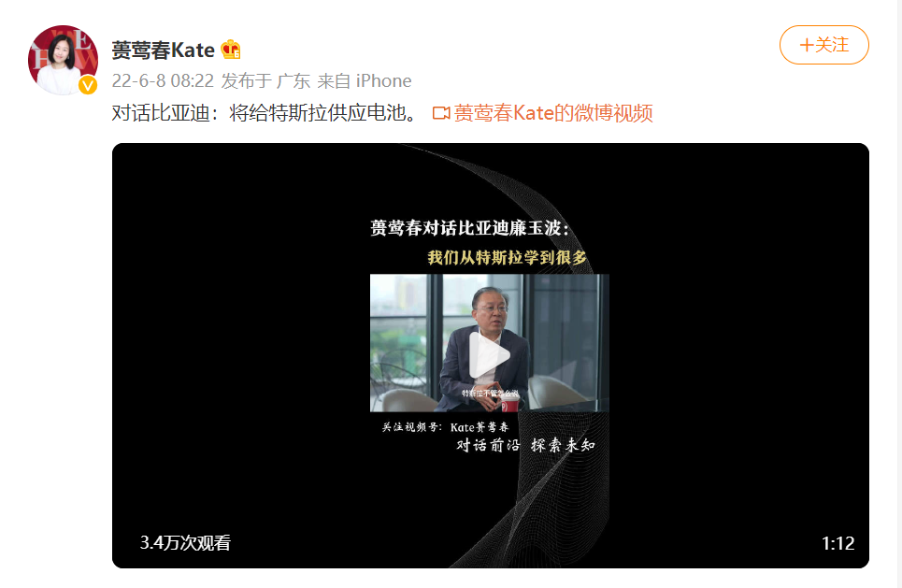Click the orange verified V badge
Image resolution: width=902 pixels, height=588 pixels.
(88, 86)
